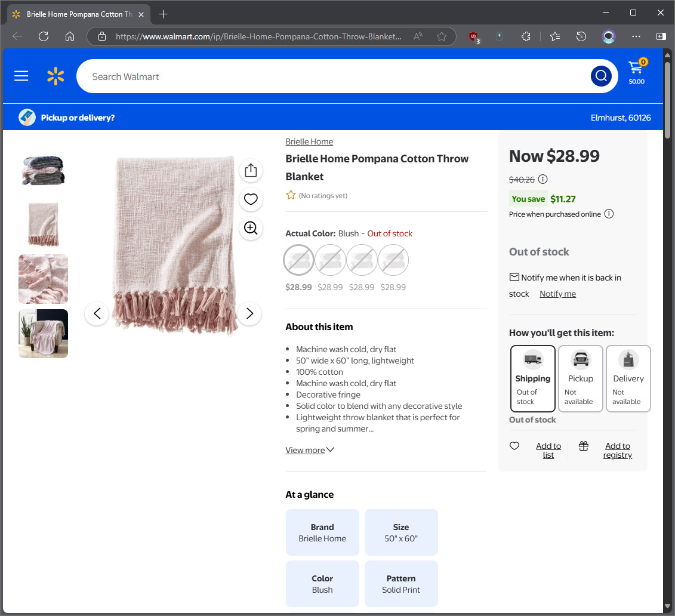Select stacked blankets thumbnail
Viewport: 675px width, 616px height.
tap(43, 171)
